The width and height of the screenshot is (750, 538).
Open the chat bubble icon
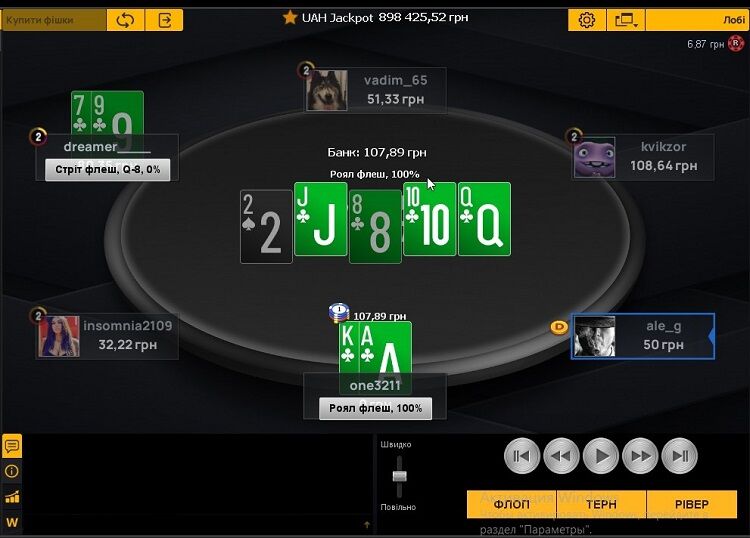[12, 446]
